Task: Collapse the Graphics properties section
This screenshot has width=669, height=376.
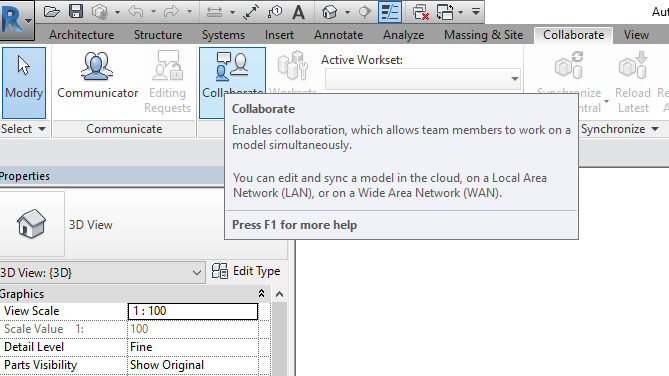Action: point(261,294)
